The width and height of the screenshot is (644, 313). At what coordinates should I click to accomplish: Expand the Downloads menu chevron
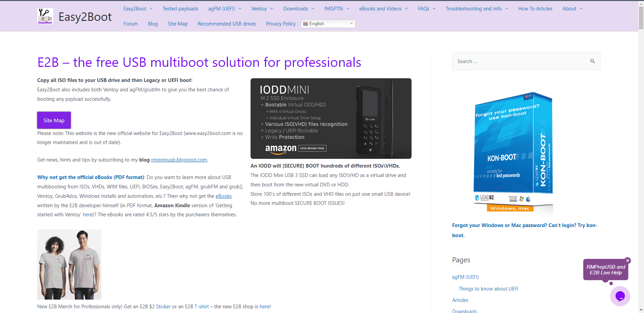[x=313, y=9]
